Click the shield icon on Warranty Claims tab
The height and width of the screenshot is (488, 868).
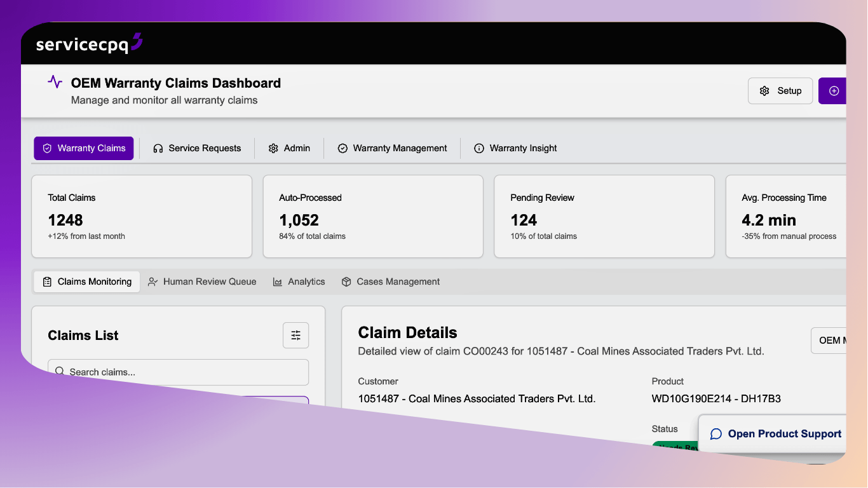click(47, 148)
